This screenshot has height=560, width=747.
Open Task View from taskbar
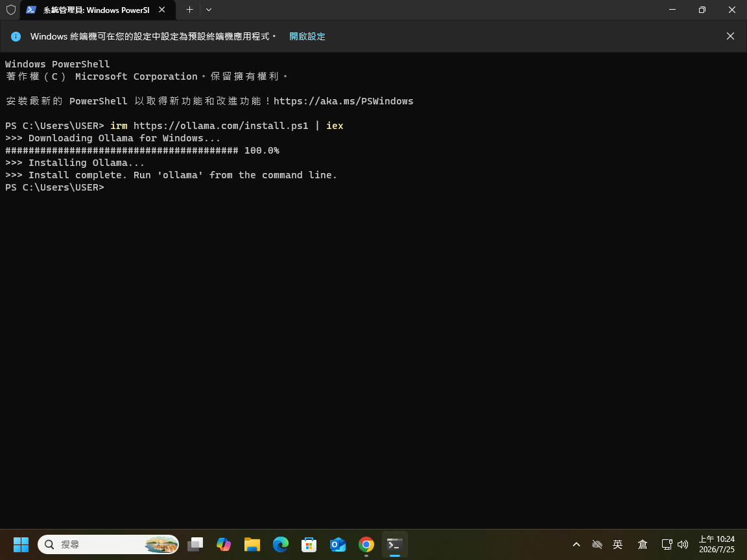coord(195,544)
